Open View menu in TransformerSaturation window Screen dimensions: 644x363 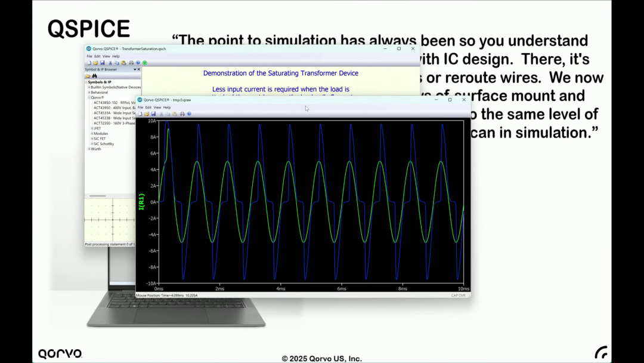coord(106,56)
